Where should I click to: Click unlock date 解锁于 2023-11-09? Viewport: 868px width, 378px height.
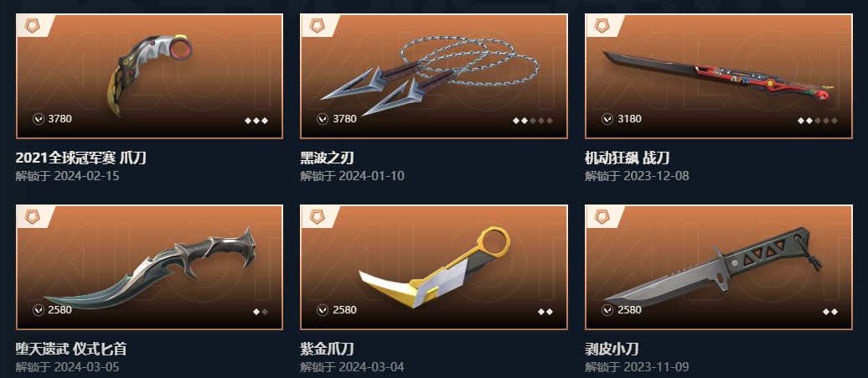coord(637,366)
